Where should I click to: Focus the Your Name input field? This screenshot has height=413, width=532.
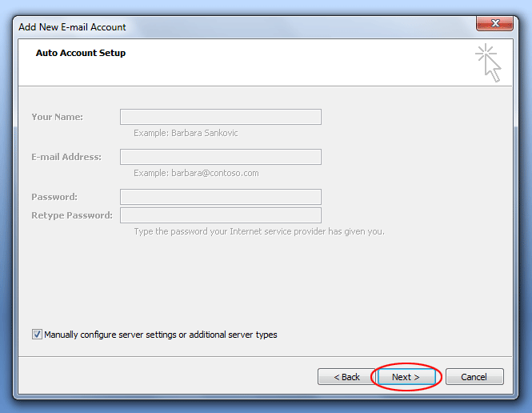221,117
